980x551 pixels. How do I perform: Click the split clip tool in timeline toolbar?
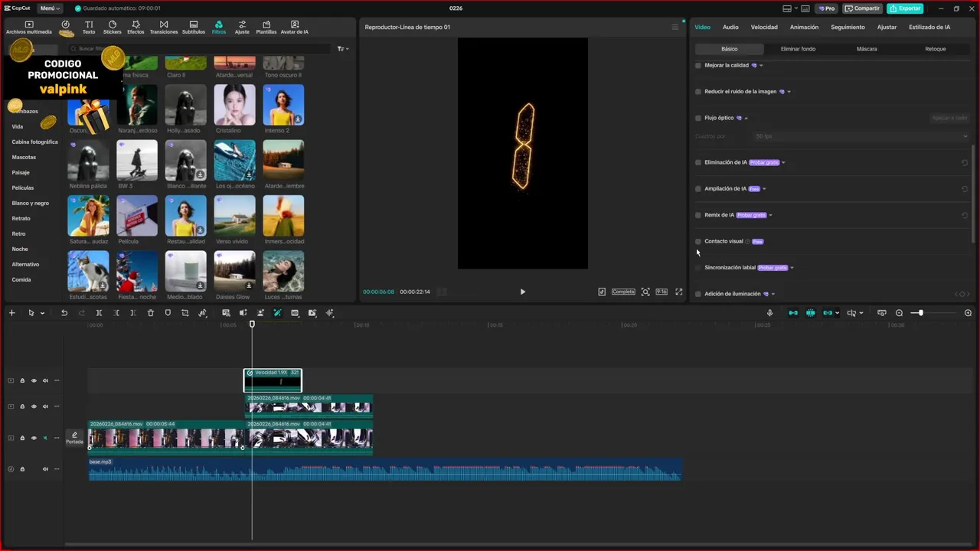tap(99, 313)
